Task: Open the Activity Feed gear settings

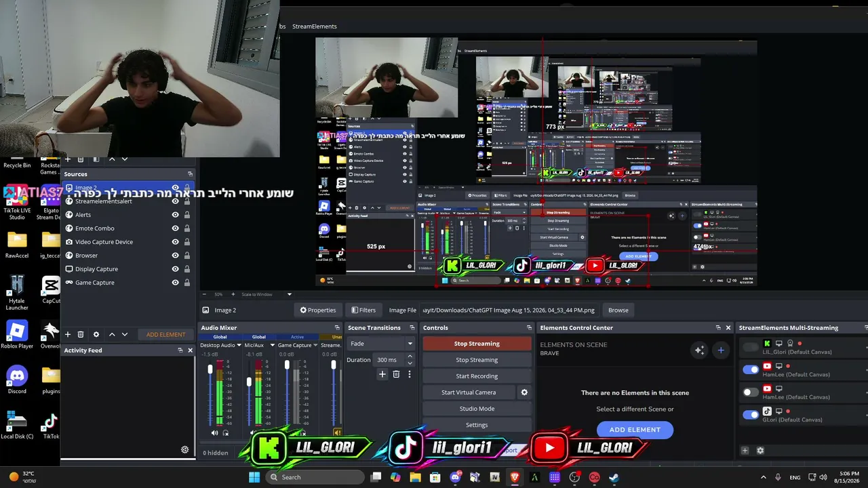Action: click(184, 449)
